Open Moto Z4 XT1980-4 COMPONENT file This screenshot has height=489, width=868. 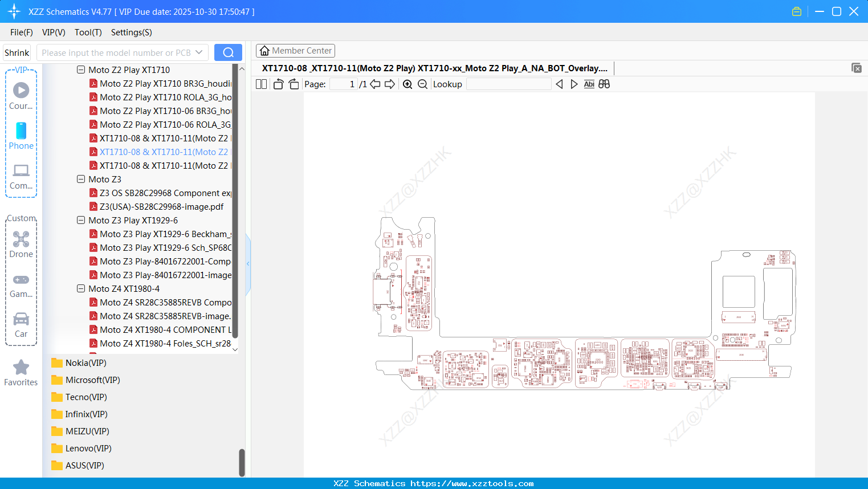click(x=160, y=329)
